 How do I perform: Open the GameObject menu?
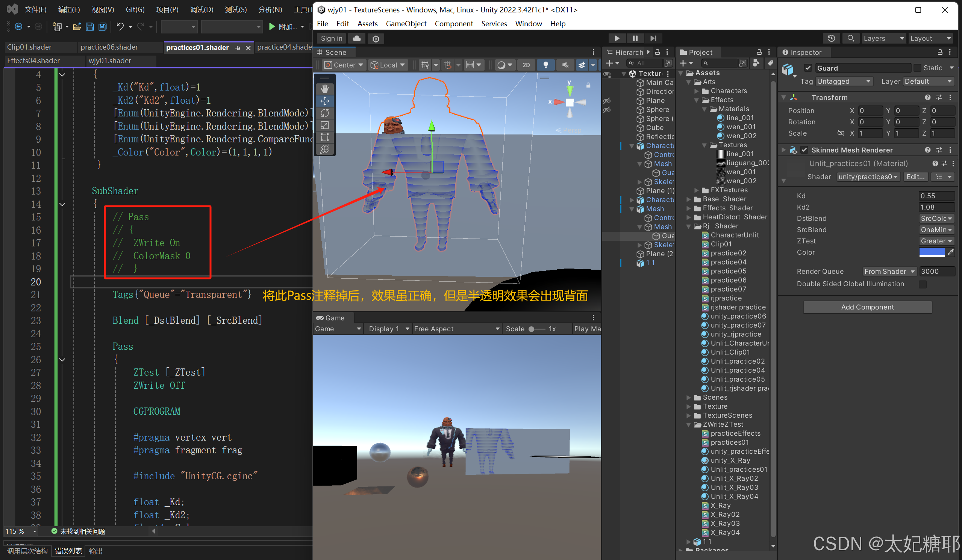pyautogui.click(x=406, y=24)
